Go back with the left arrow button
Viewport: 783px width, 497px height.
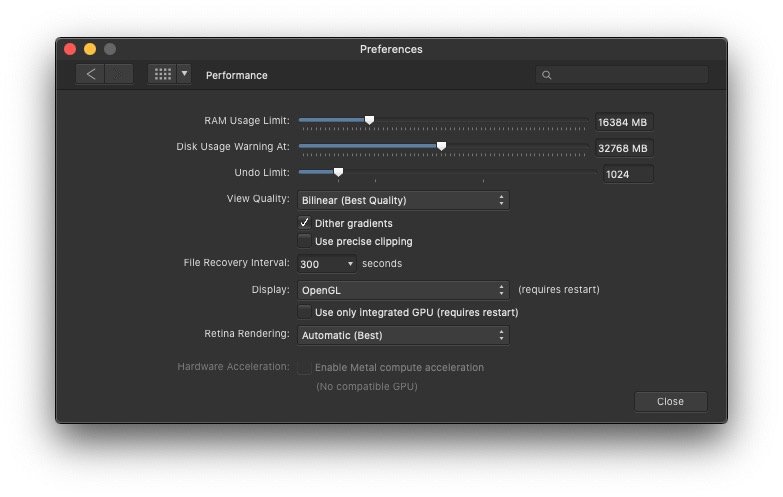[90, 74]
